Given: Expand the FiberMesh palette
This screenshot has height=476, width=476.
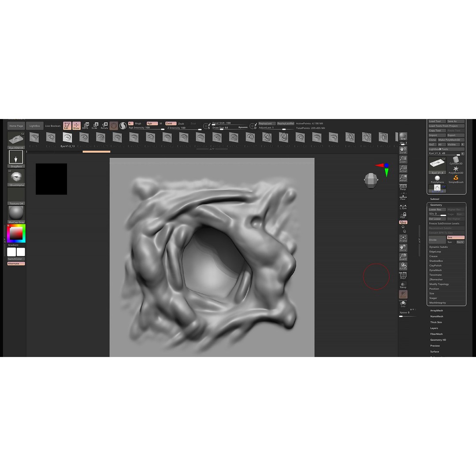Looking at the screenshot, I should tap(436, 334).
